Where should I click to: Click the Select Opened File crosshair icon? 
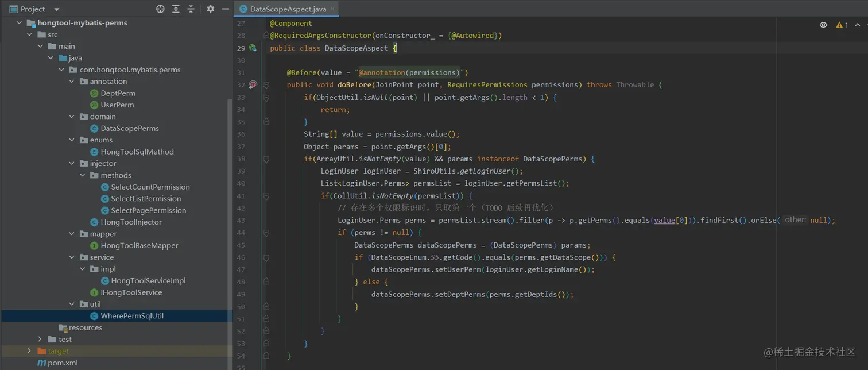click(160, 9)
